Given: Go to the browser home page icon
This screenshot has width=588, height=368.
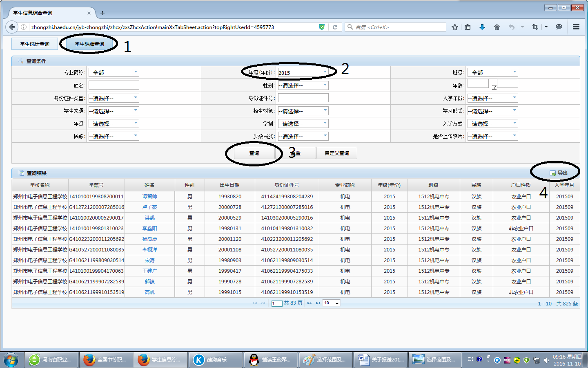Looking at the screenshot, I should pos(497,27).
